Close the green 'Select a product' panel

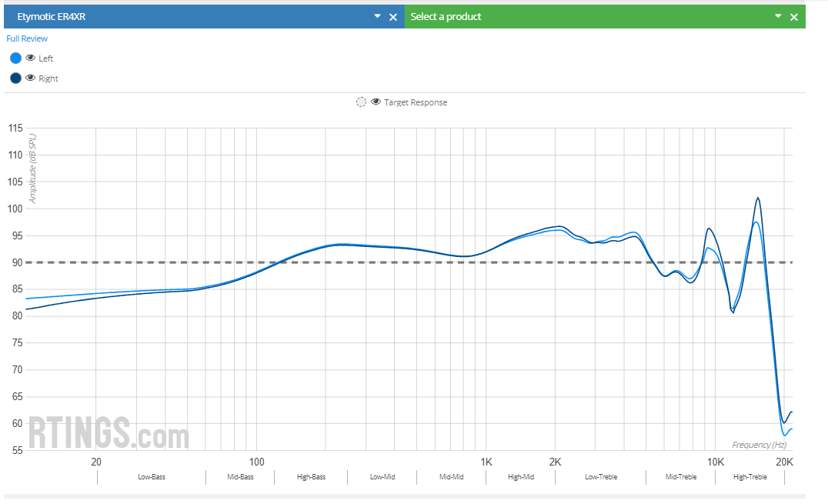[793, 17]
